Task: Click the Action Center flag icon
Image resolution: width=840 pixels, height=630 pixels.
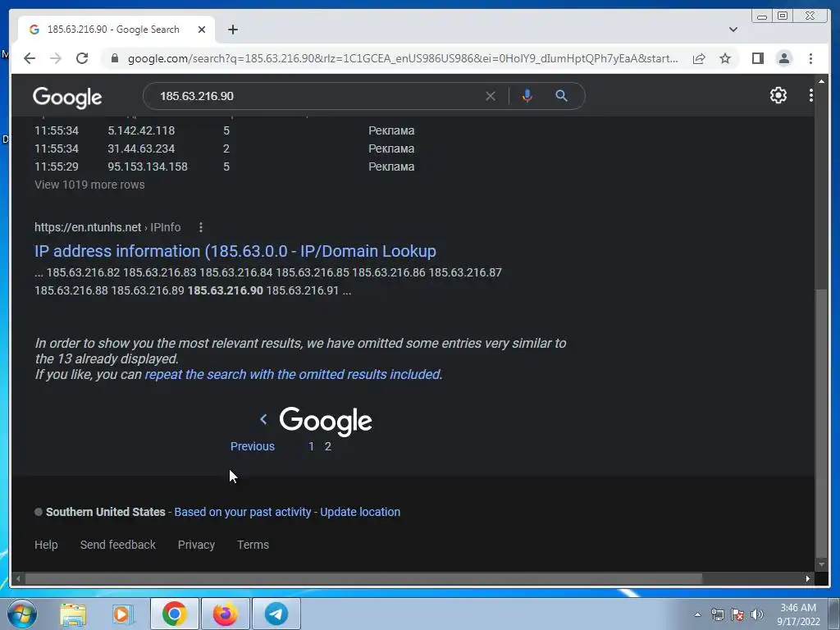Action: click(x=737, y=614)
